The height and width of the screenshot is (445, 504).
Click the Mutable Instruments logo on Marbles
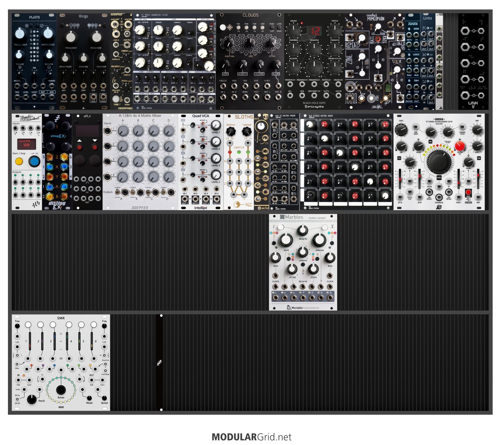coord(303,308)
